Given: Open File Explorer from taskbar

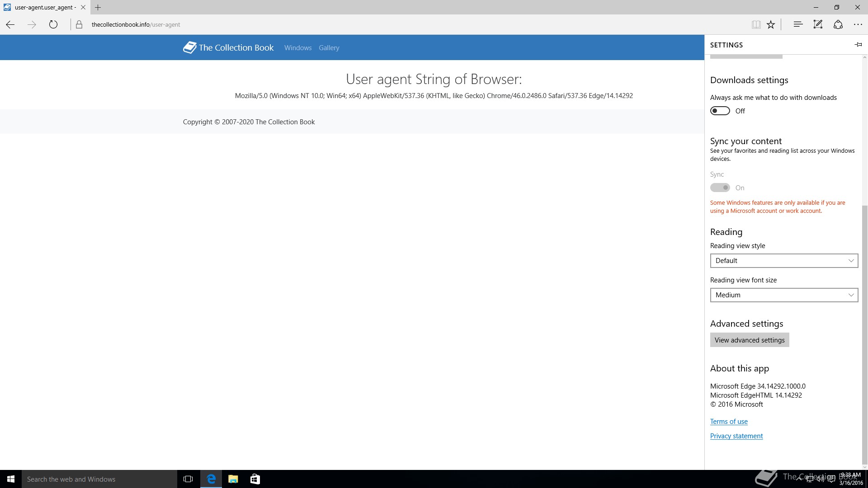Looking at the screenshot, I should point(233,479).
